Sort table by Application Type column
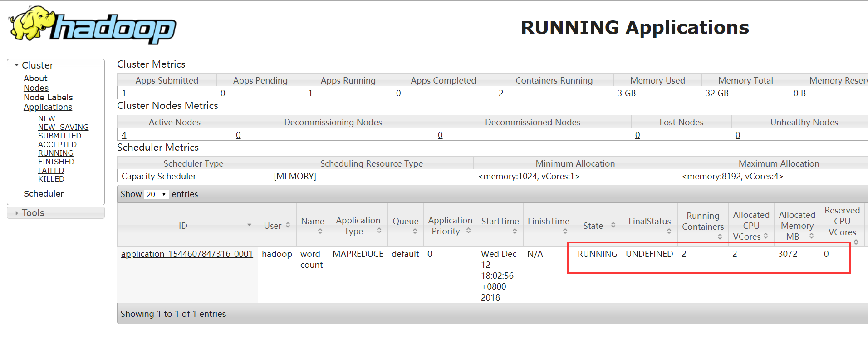 coord(358,225)
